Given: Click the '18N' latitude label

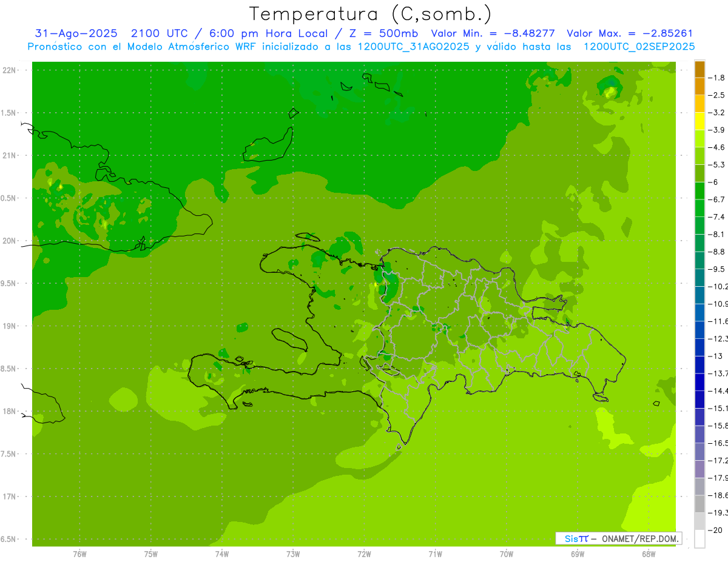Looking at the screenshot, I should (x=10, y=411).
